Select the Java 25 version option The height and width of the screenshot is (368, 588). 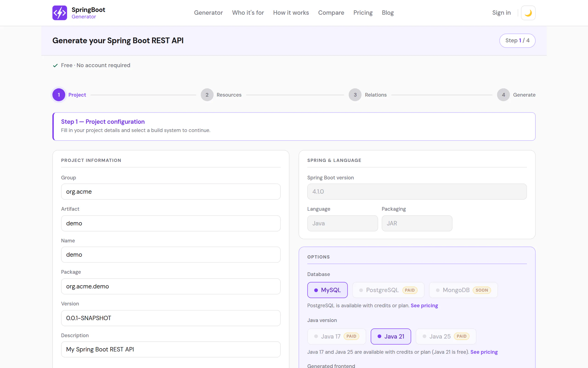click(446, 336)
